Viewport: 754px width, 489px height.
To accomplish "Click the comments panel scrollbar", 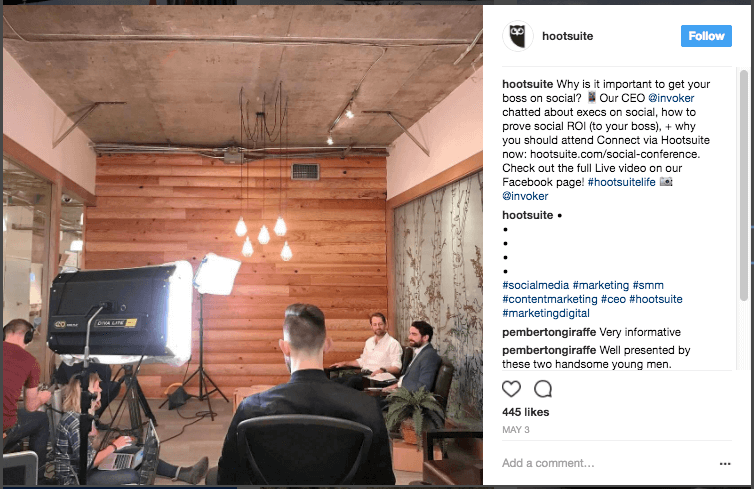I will [743, 185].
